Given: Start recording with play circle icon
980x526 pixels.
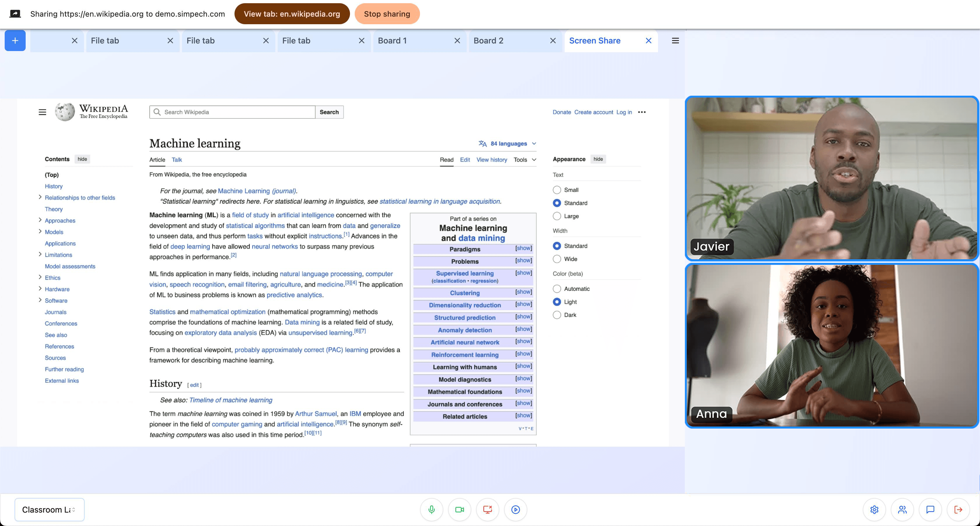Looking at the screenshot, I should coord(515,509).
